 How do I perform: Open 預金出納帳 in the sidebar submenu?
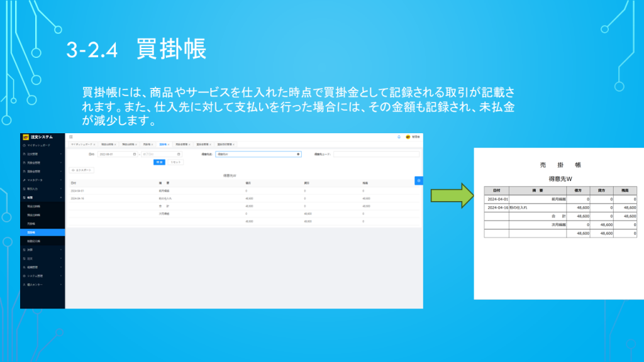(x=42, y=215)
